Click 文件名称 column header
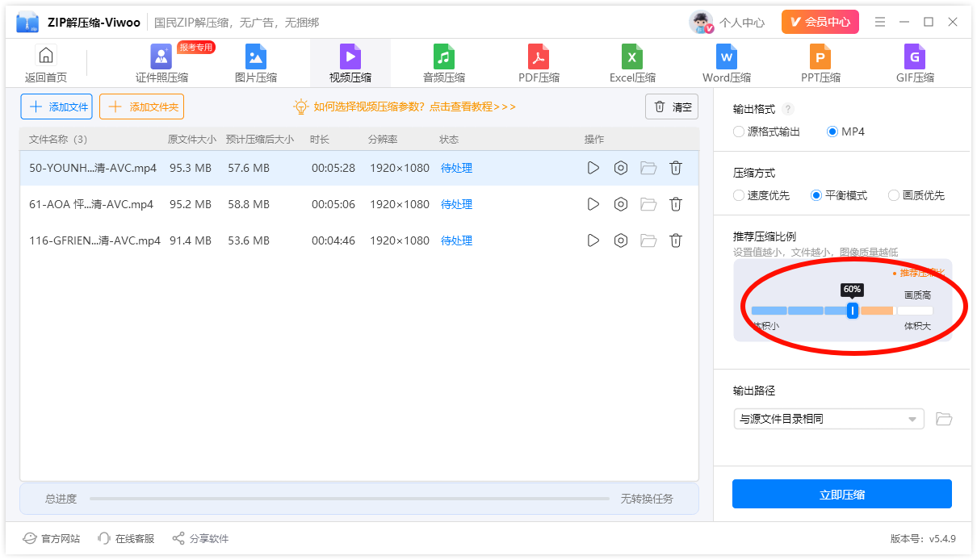The image size is (977, 560). (58, 140)
